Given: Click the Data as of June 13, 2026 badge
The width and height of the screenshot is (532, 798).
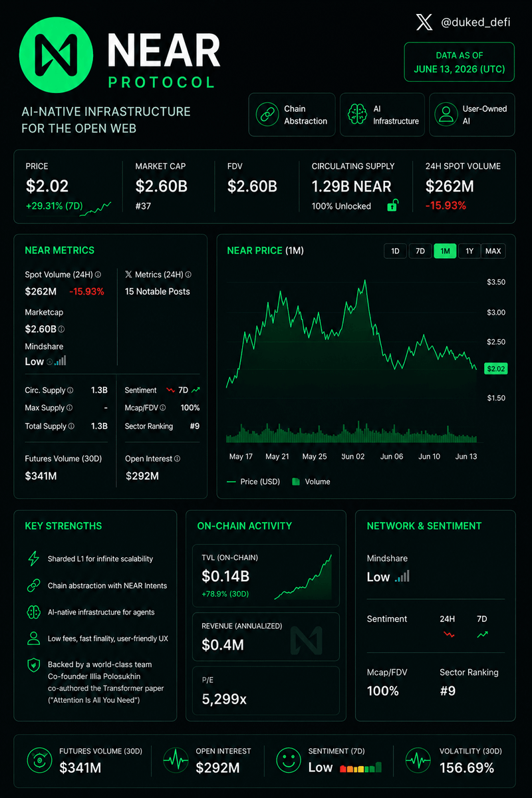Looking at the screenshot, I should 460,63.
